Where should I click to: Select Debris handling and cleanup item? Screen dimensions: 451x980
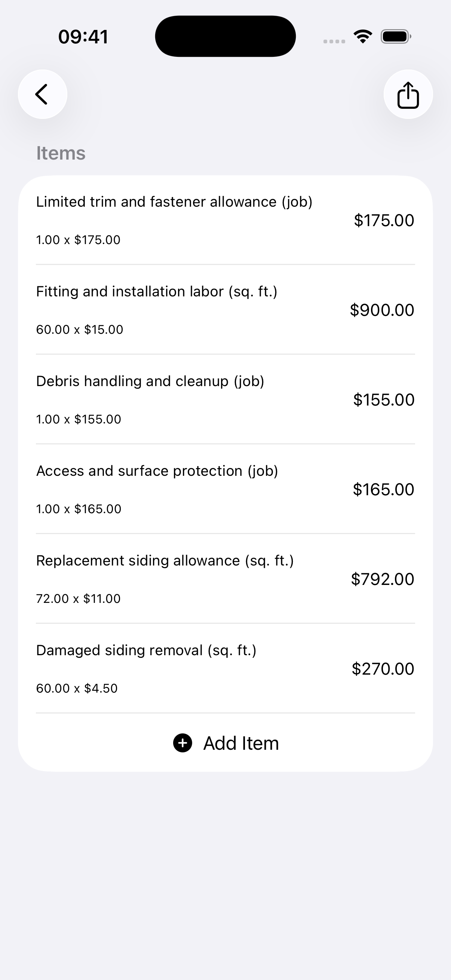[x=225, y=400]
